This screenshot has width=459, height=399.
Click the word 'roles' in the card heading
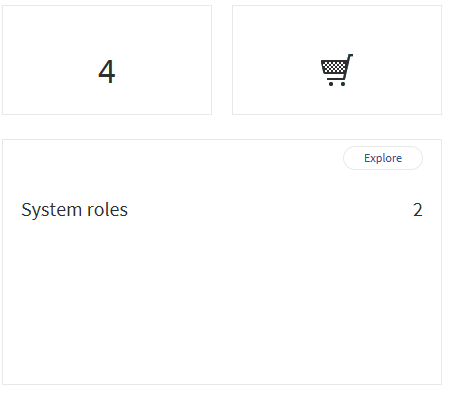tap(107, 210)
